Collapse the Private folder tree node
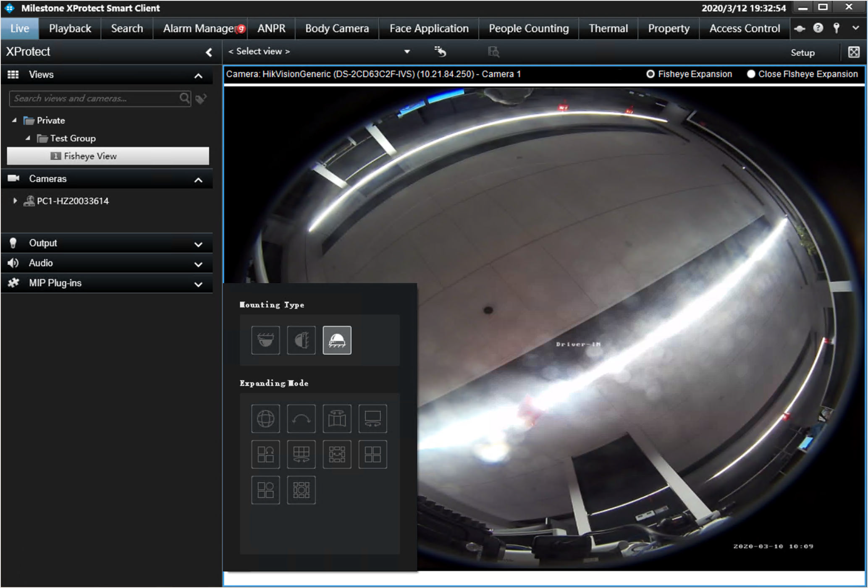This screenshot has height=588, width=868. tap(14, 120)
